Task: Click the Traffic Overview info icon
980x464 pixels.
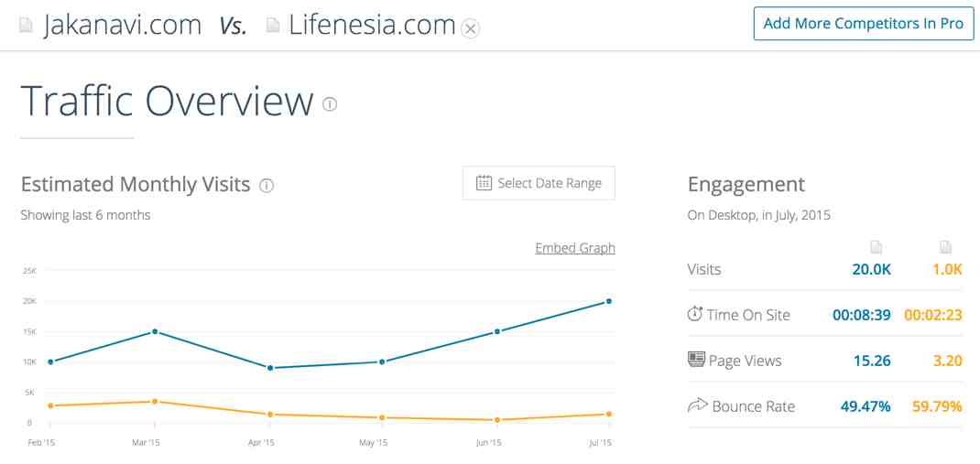Action: [x=330, y=104]
